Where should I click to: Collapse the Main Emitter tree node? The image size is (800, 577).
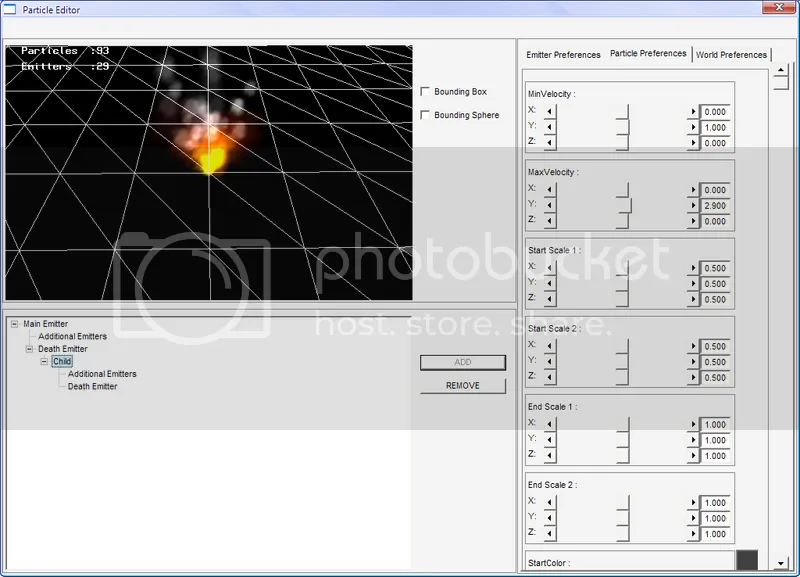pyautogui.click(x=14, y=324)
